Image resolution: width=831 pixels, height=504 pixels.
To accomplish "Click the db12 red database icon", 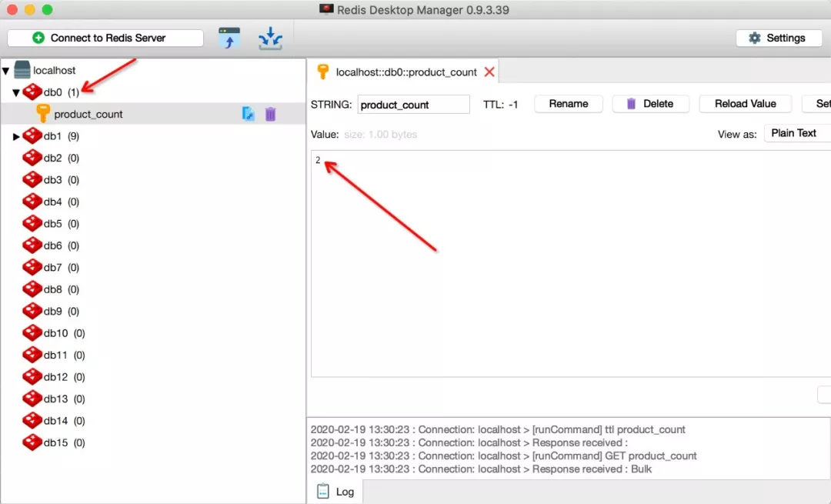I will pos(32,376).
